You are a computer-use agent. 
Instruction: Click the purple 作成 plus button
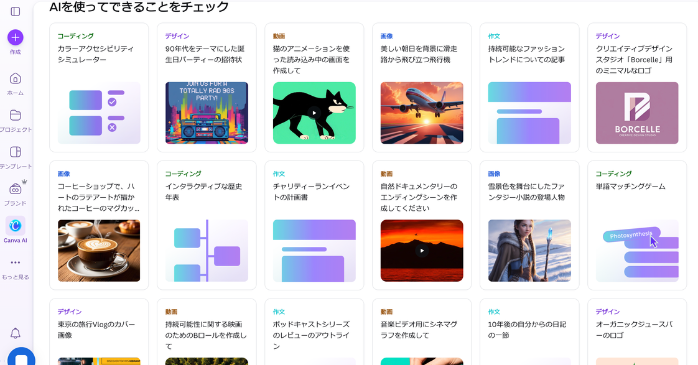point(15,37)
